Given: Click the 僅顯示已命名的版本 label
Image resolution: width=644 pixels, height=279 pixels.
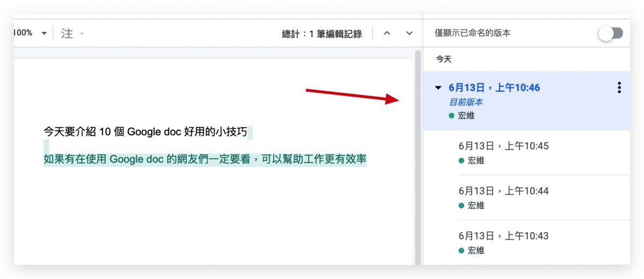Looking at the screenshot, I should click(x=473, y=33).
